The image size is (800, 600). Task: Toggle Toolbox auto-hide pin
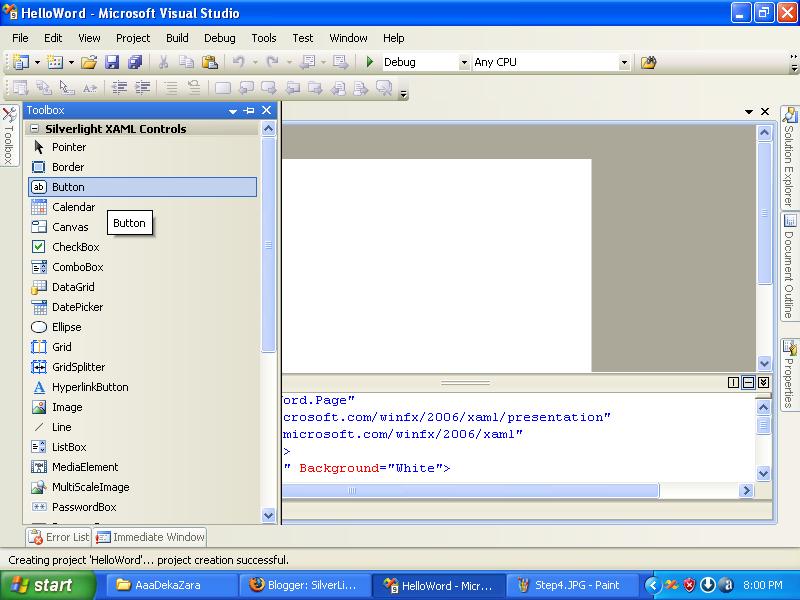(249, 110)
